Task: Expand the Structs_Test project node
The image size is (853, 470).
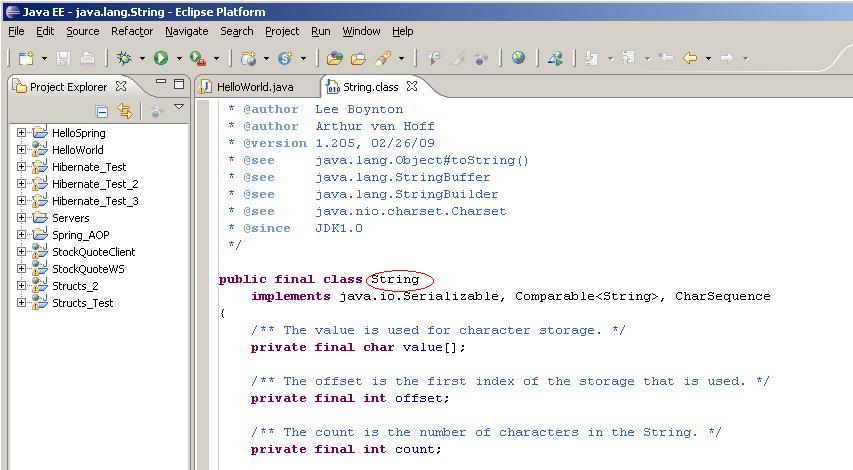Action: click(x=21, y=302)
